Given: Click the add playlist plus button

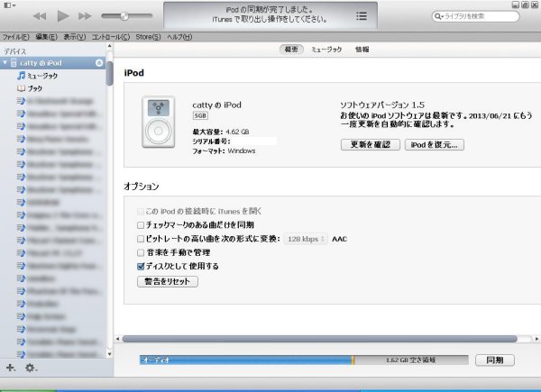Looking at the screenshot, I should click(x=10, y=368).
